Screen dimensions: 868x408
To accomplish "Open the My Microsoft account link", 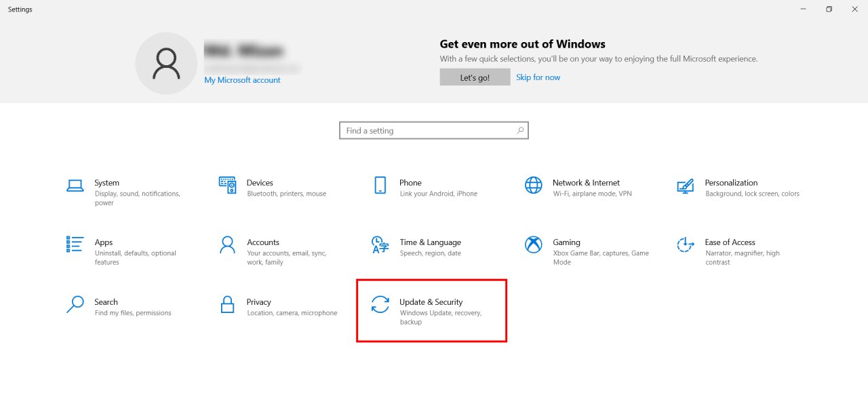I will tap(242, 80).
